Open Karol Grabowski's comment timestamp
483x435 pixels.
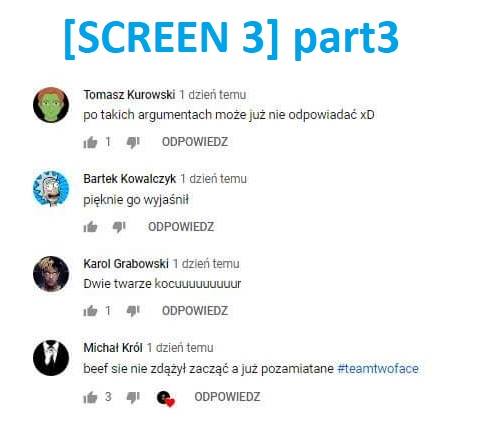tap(206, 264)
